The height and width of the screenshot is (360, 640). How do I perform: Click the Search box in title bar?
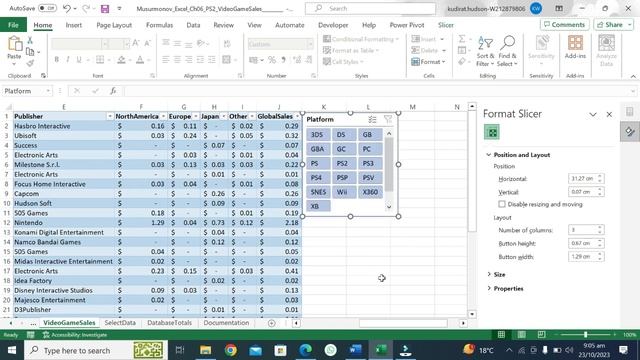[370, 9]
